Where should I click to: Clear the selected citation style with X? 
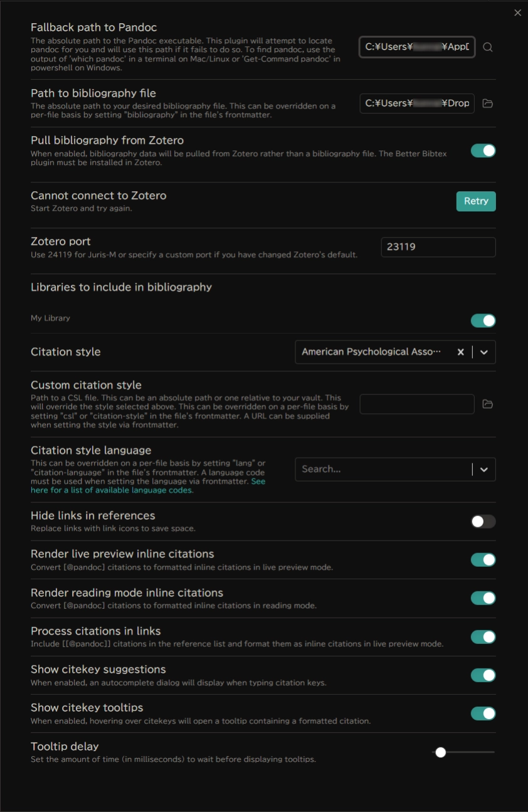(x=460, y=352)
